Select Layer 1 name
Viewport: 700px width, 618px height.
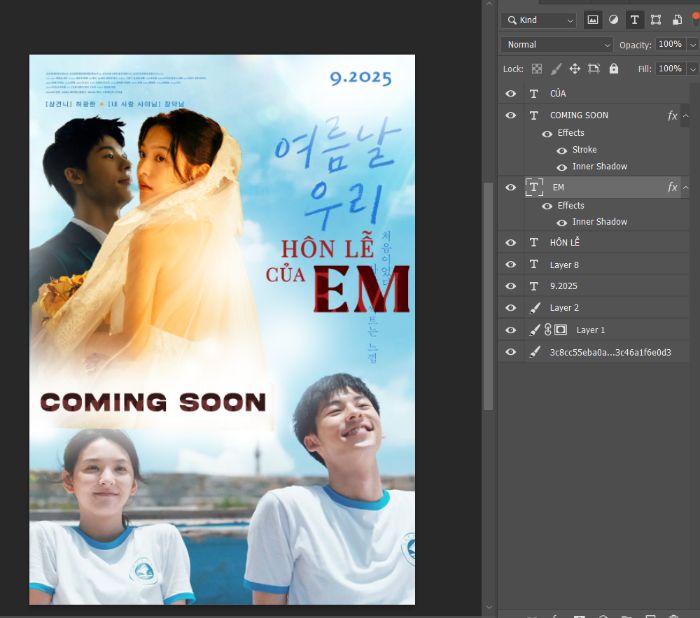(x=591, y=330)
